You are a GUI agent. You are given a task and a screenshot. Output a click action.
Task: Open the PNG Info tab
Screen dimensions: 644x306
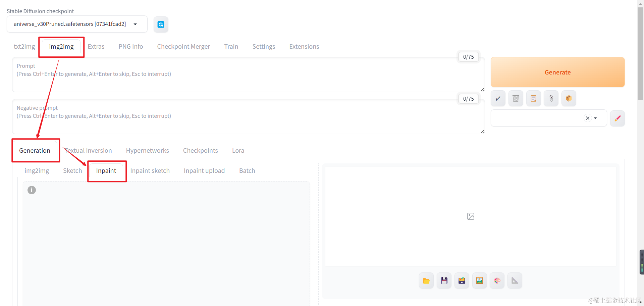[x=131, y=46]
